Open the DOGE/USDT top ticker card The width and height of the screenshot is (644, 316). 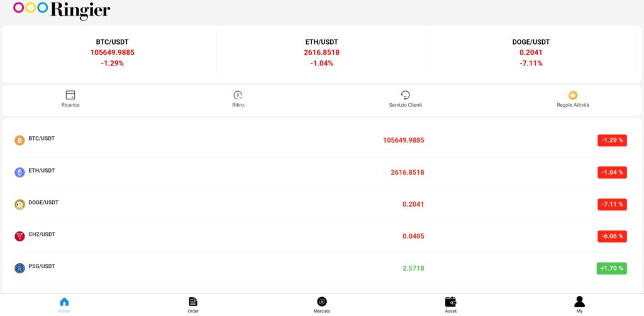point(531,53)
